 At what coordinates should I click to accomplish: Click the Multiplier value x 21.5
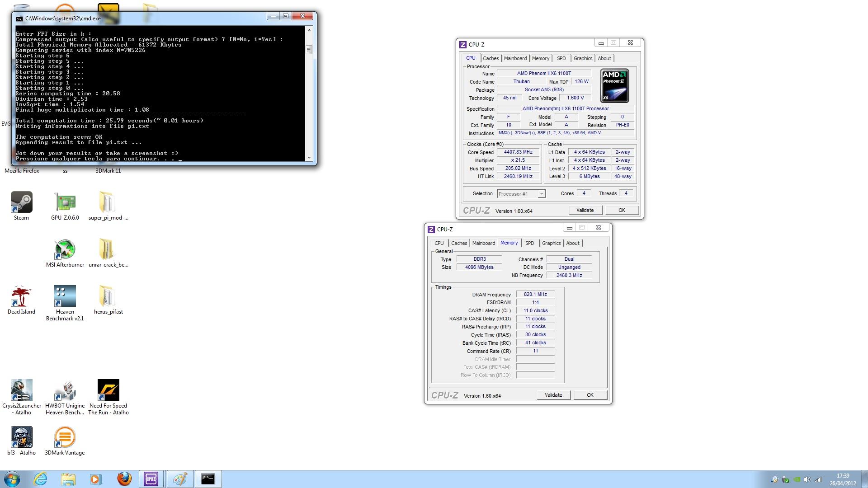pos(518,160)
